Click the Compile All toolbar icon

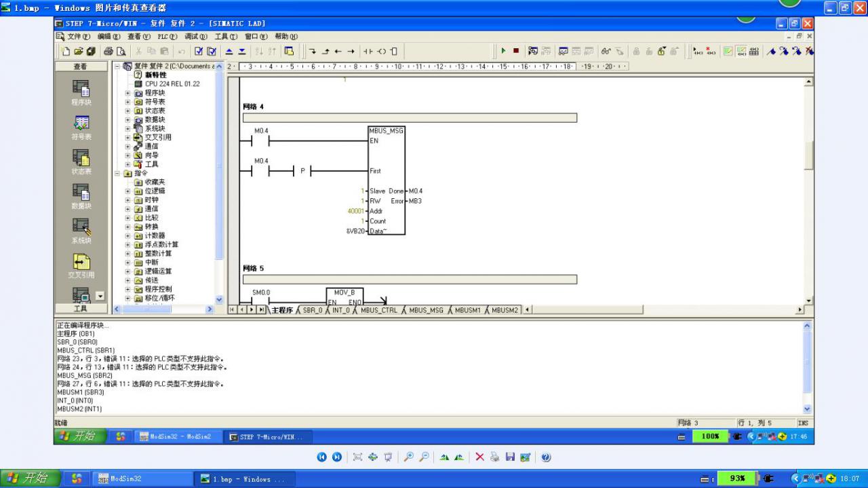(212, 51)
